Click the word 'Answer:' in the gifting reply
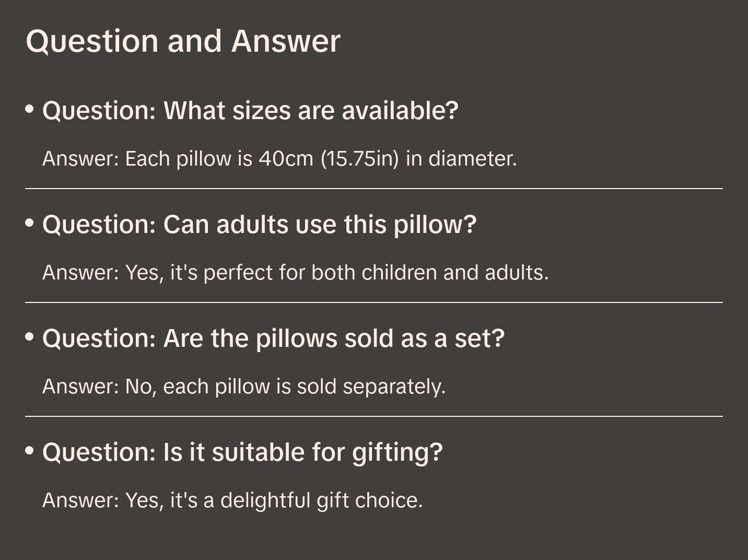Image resolution: width=748 pixels, height=560 pixels. point(81,500)
